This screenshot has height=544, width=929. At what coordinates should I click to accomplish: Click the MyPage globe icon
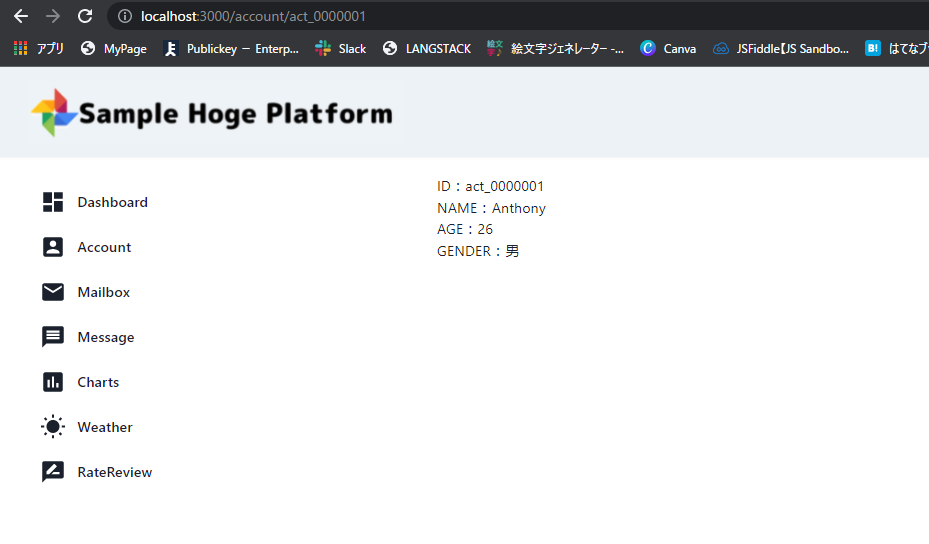[88, 49]
